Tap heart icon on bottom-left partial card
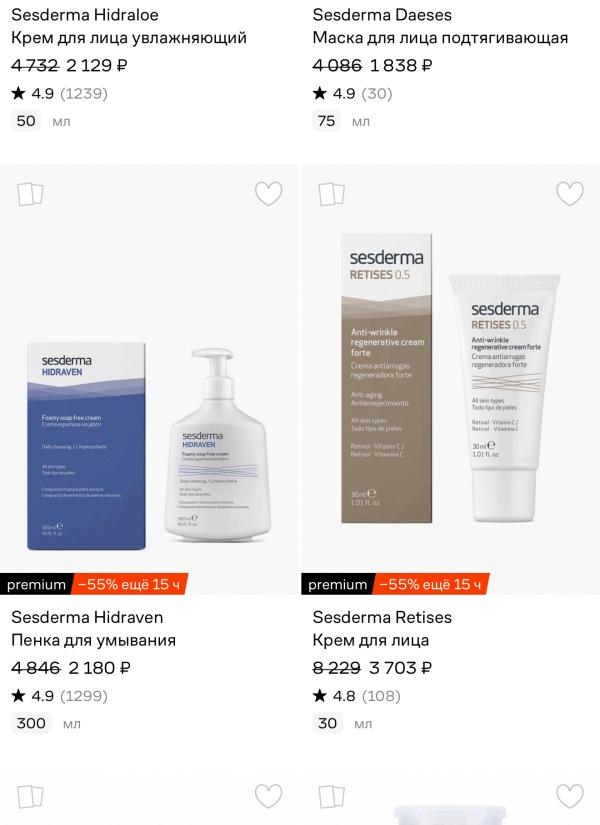This screenshot has width=600, height=825. click(268, 796)
